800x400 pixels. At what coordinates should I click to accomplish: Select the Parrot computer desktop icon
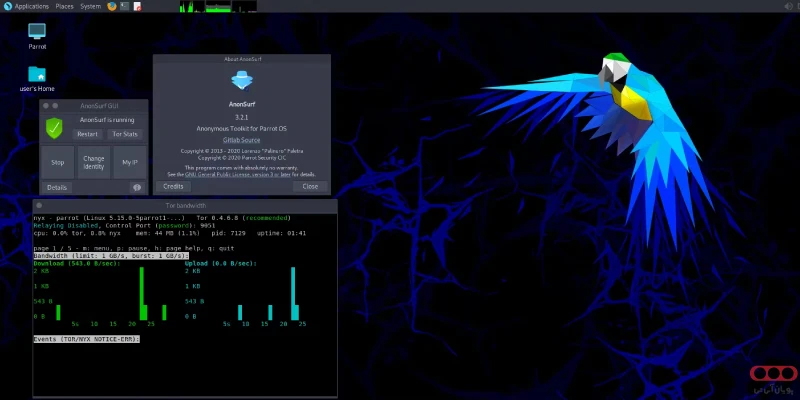pyautogui.click(x=37, y=36)
